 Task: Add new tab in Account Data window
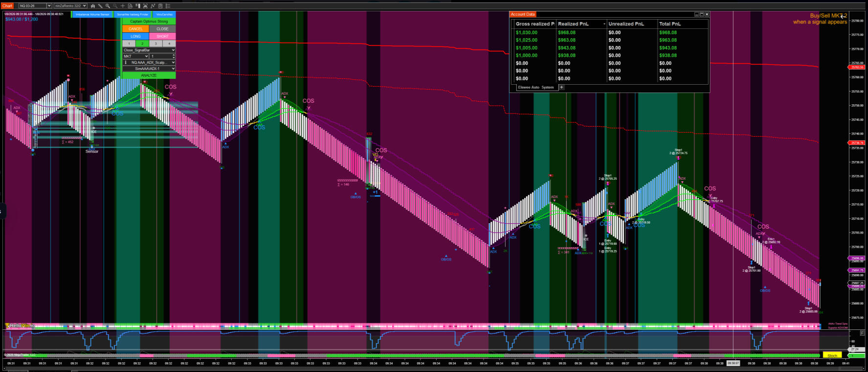pyautogui.click(x=561, y=88)
